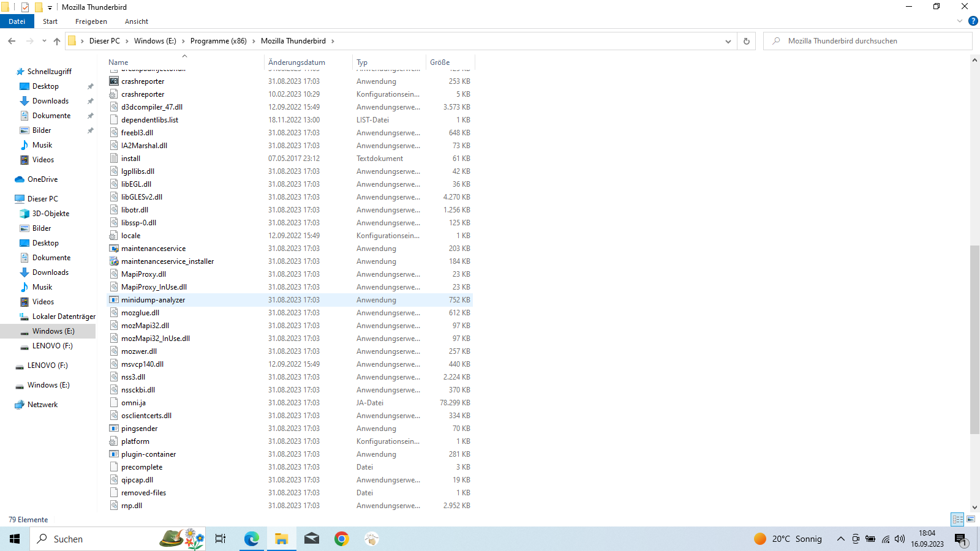Open OneDrive in the navigation pane
980x551 pixels.
(x=43, y=179)
